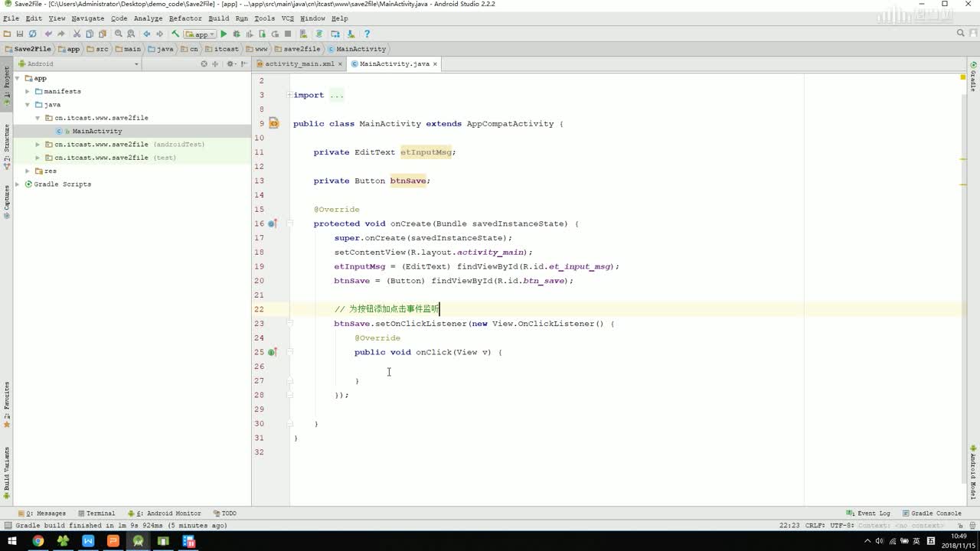
Task: Open the TODO tool window
Action: 224,514
